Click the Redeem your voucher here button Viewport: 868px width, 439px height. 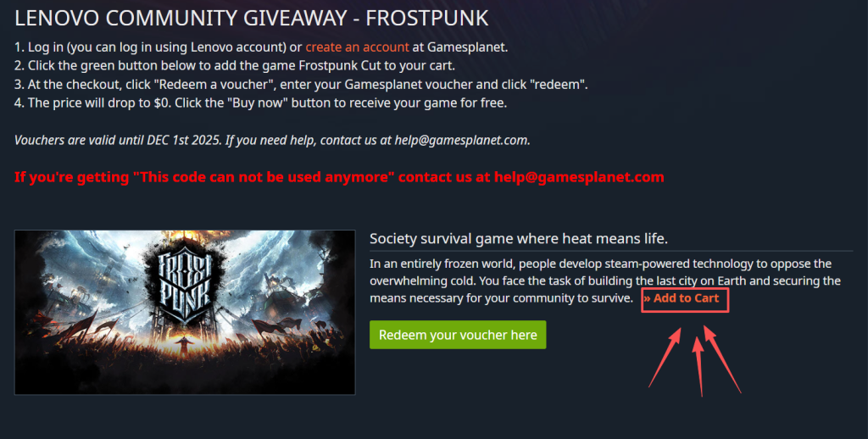coord(458,335)
